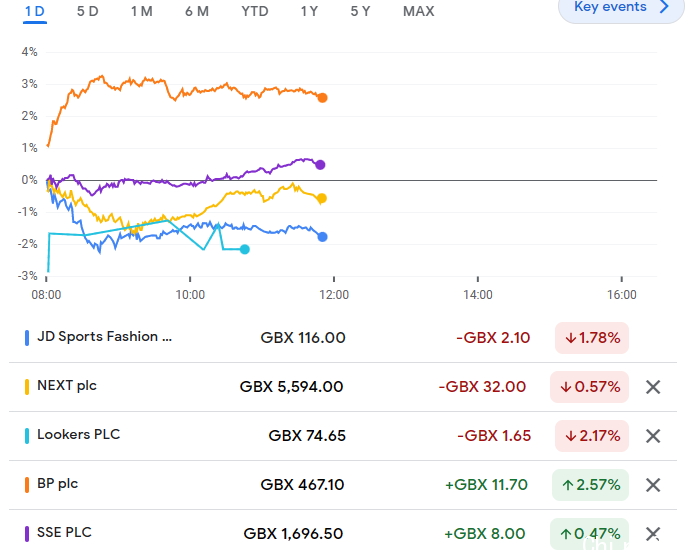The height and width of the screenshot is (558, 694).
Task: Select the 1 D time range tab
Action: [35, 11]
